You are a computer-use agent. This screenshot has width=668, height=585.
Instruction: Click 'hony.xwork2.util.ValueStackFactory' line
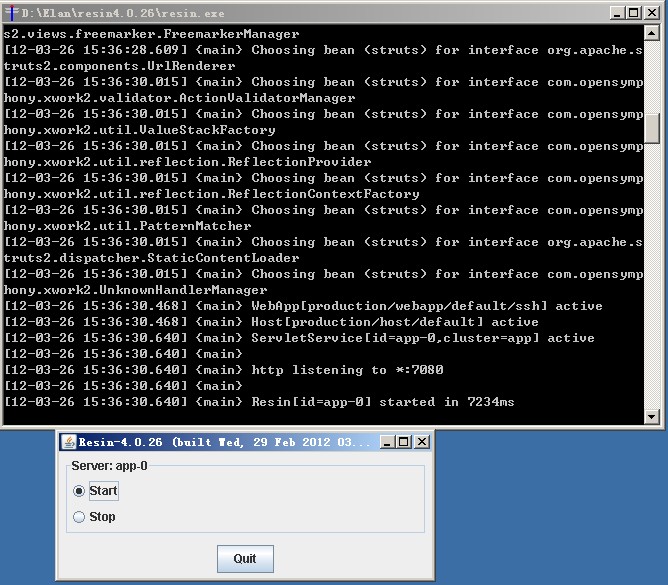(139, 130)
